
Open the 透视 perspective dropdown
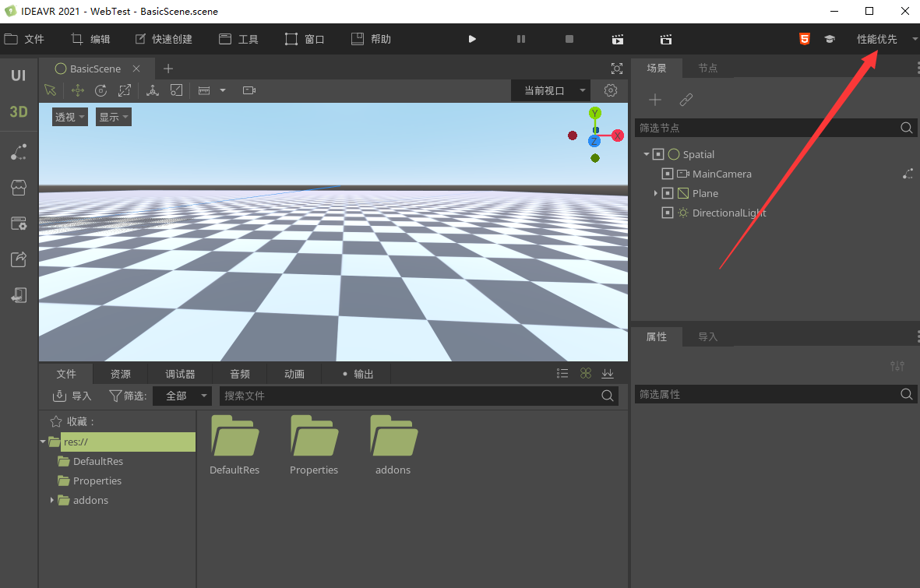pos(70,117)
